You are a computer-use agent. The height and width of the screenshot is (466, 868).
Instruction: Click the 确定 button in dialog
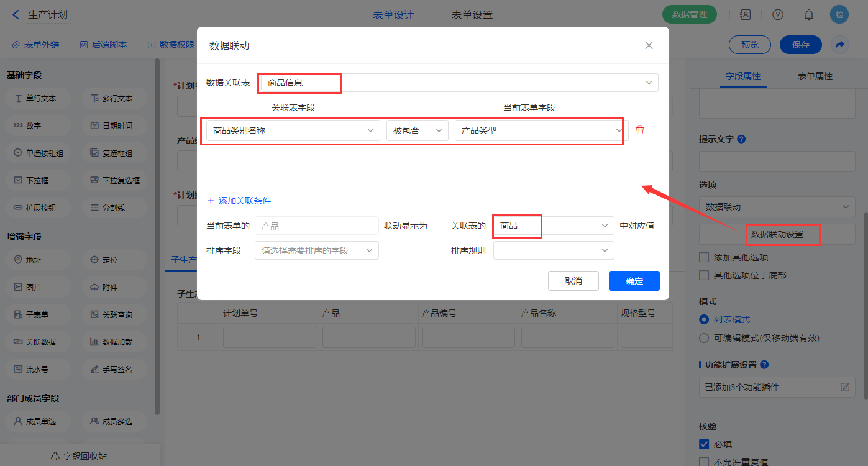[634, 281]
